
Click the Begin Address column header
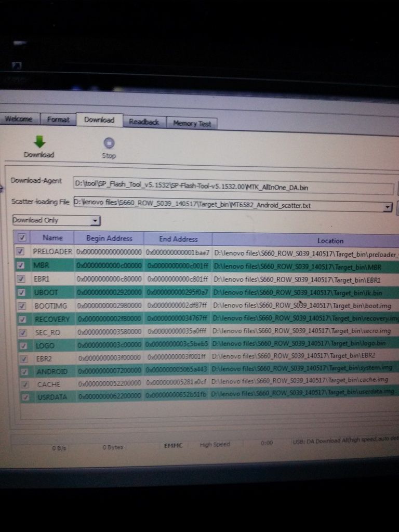click(109, 238)
